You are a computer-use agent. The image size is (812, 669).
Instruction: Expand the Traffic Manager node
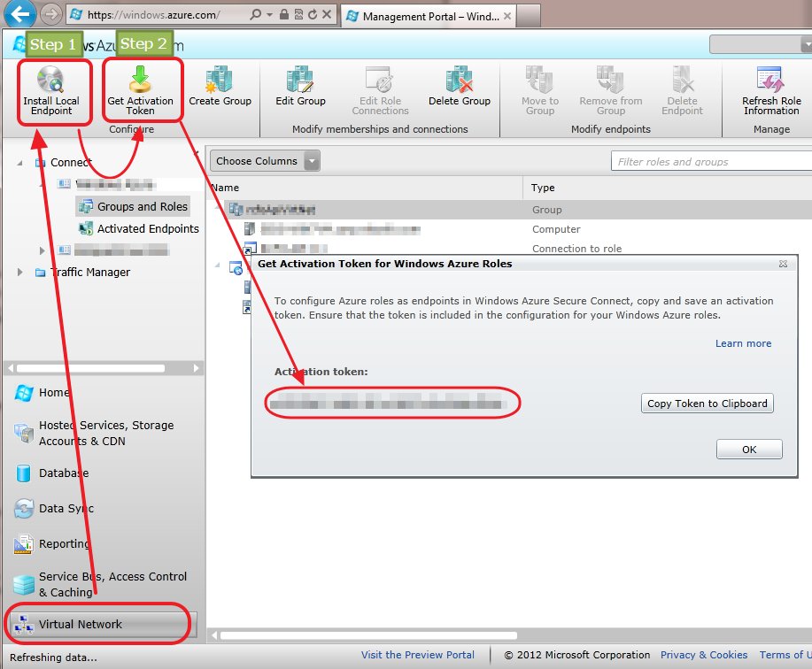pyautogui.click(x=19, y=273)
